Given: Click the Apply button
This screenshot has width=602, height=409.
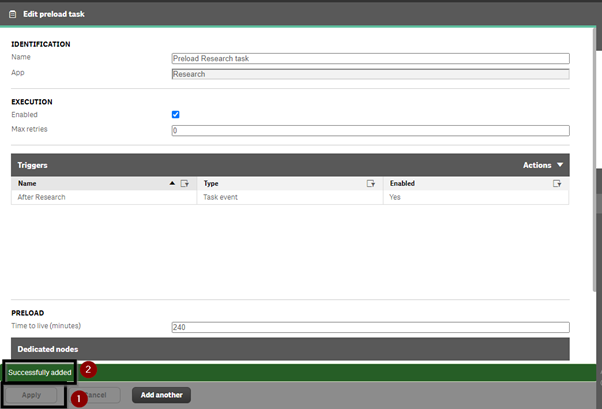Looking at the screenshot, I should pos(31,395).
